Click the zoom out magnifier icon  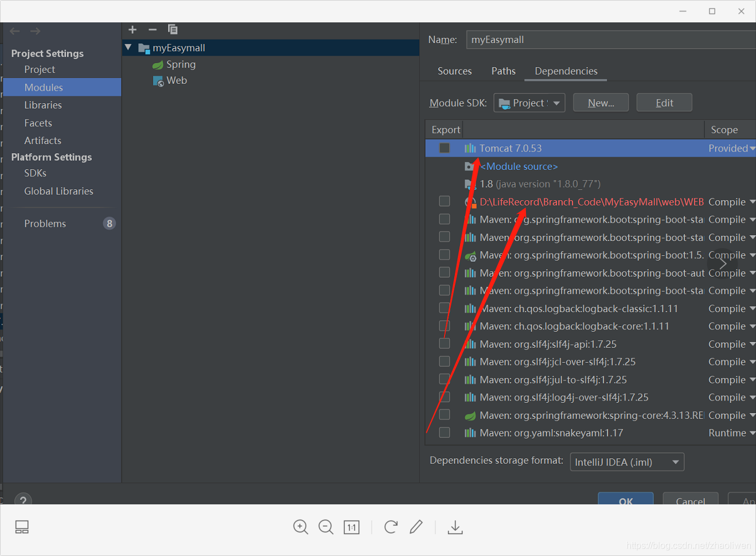click(x=326, y=527)
